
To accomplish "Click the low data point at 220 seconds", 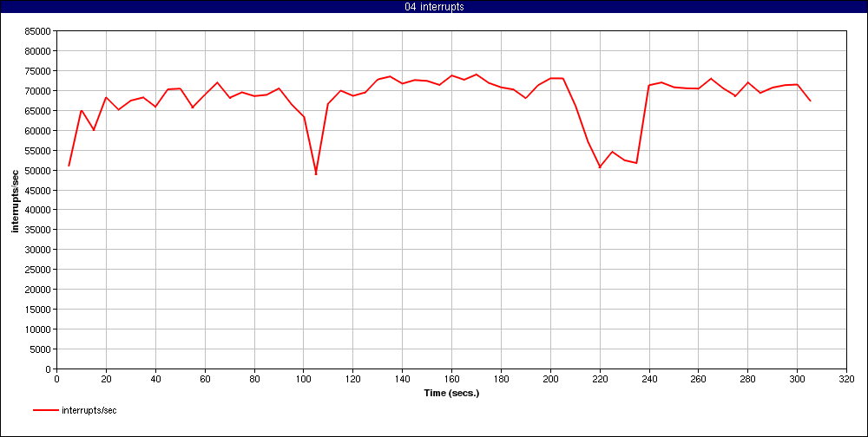I will tap(600, 167).
